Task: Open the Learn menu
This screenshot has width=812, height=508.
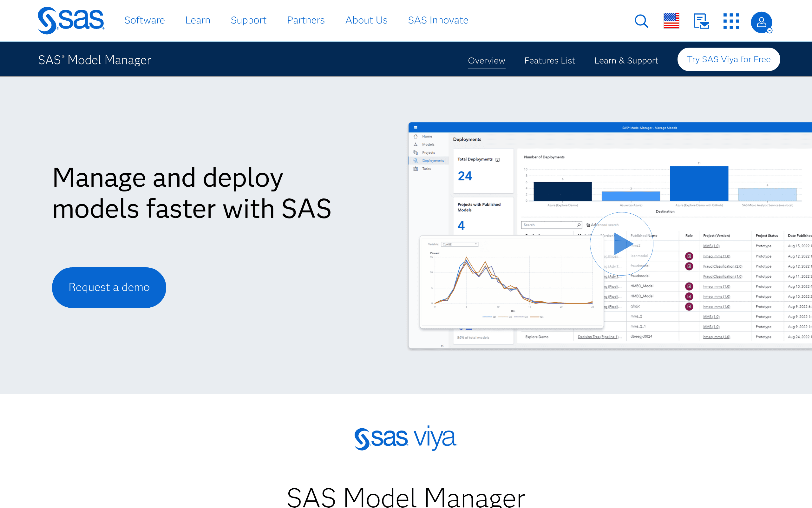Action: click(198, 20)
